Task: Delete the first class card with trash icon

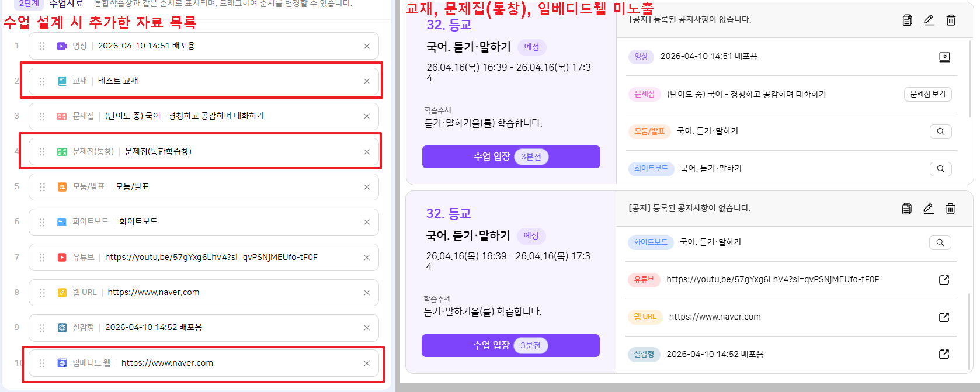Action: coord(951,20)
